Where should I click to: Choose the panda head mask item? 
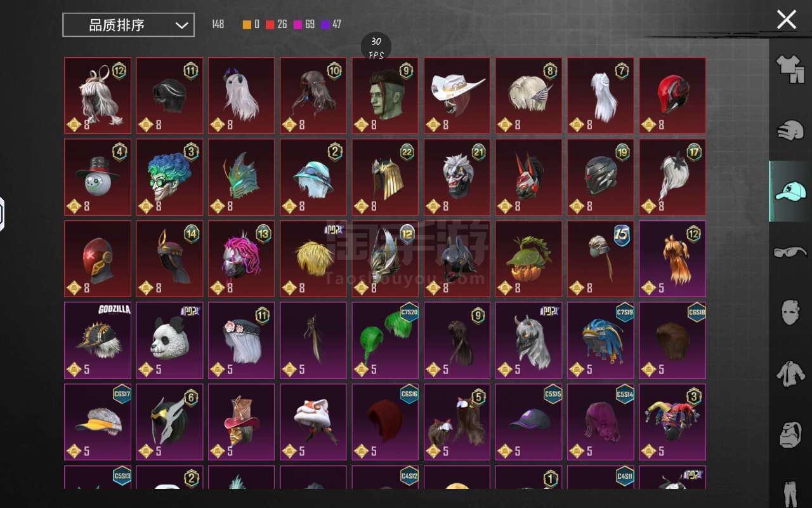169,340
